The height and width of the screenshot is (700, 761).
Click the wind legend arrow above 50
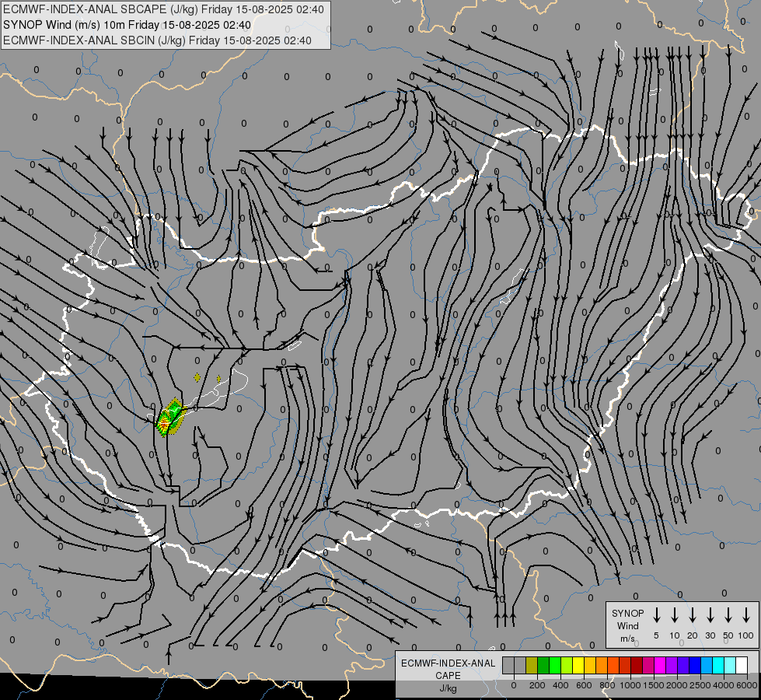coord(728,614)
